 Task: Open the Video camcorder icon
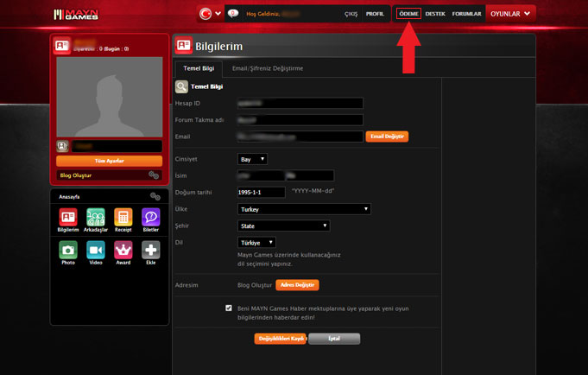click(96, 250)
